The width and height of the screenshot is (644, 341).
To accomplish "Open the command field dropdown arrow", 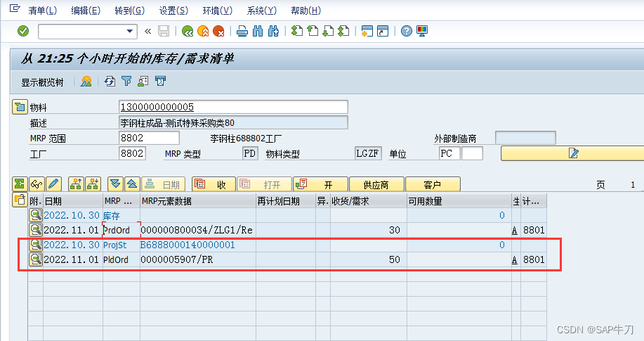I will click(130, 31).
